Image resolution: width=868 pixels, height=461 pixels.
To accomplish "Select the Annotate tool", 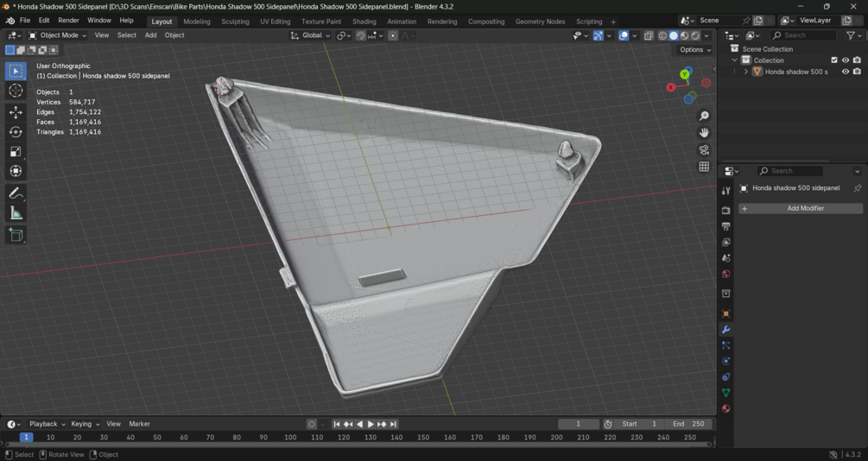I will [16, 193].
